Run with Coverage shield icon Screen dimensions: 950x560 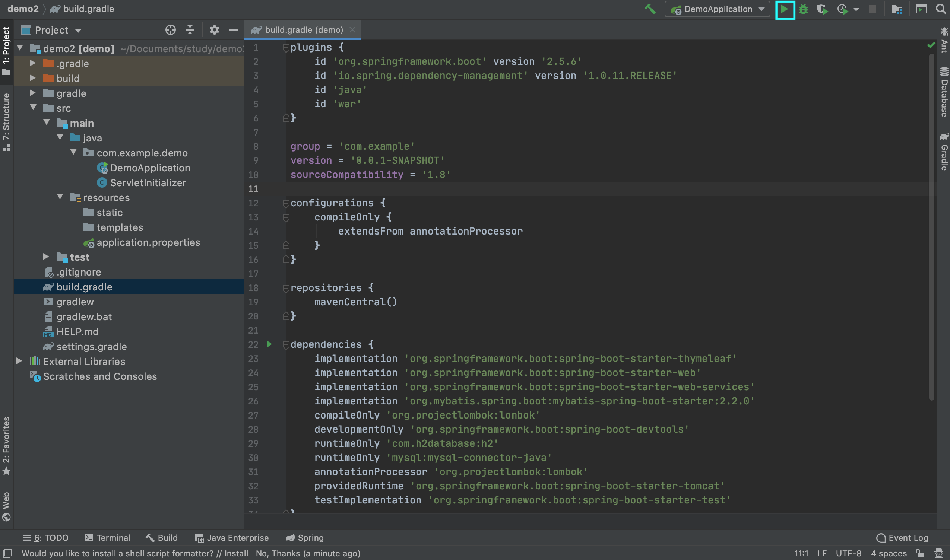click(x=822, y=9)
